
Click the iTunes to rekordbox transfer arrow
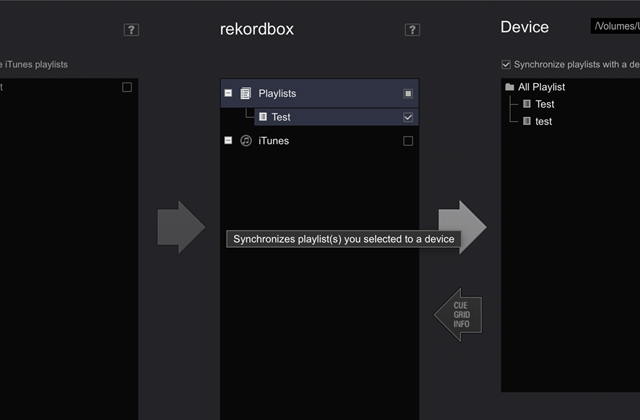click(x=181, y=227)
